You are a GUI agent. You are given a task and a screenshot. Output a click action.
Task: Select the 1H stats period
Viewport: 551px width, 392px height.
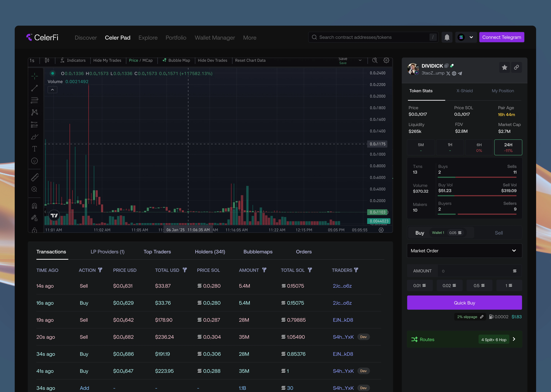click(x=450, y=147)
